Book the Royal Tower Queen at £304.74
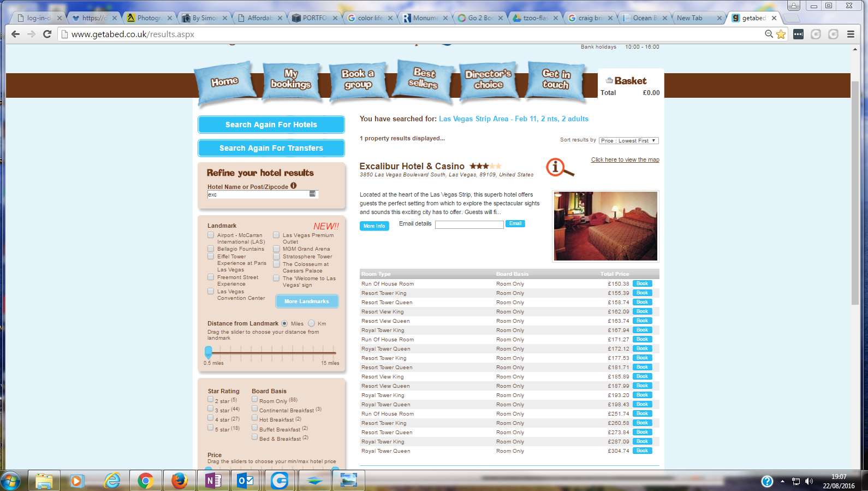Screen dimensions: 868x491 pos(643,451)
